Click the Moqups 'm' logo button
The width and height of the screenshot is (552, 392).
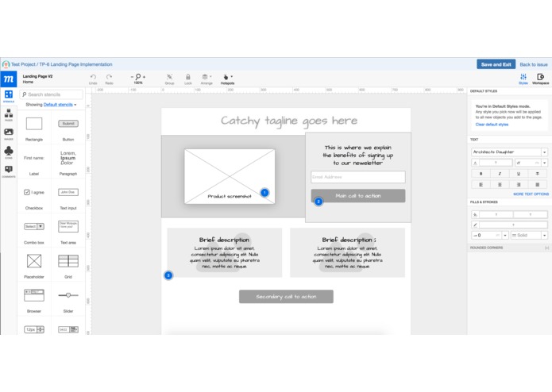click(9, 79)
